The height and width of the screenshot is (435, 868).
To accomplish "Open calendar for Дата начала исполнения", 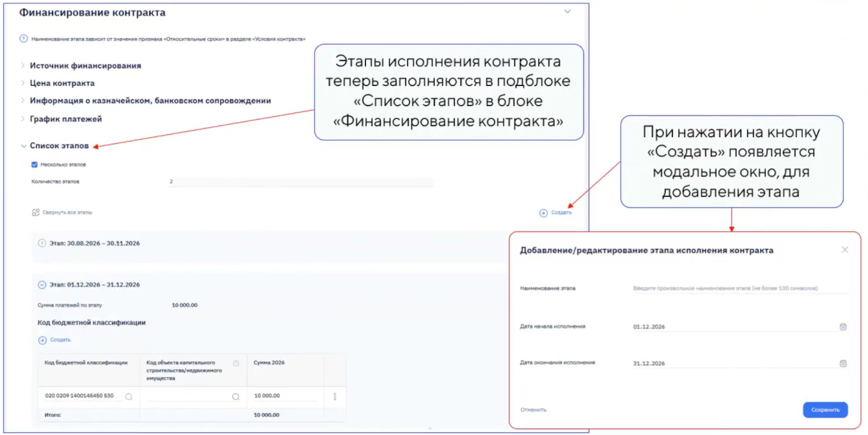I will click(843, 327).
